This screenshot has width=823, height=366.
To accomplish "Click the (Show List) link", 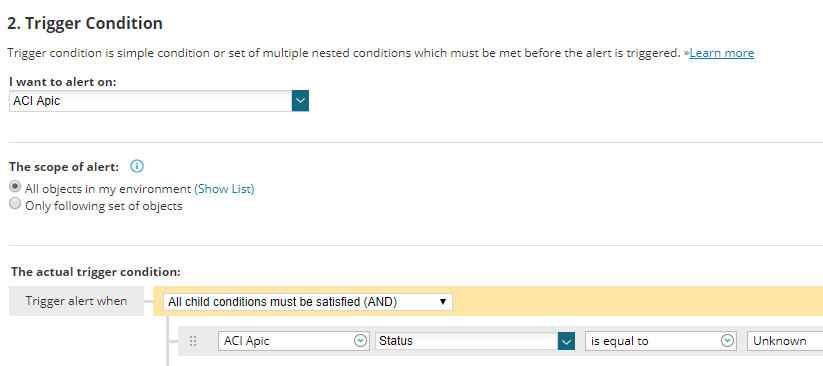I will (x=224, y=189).
